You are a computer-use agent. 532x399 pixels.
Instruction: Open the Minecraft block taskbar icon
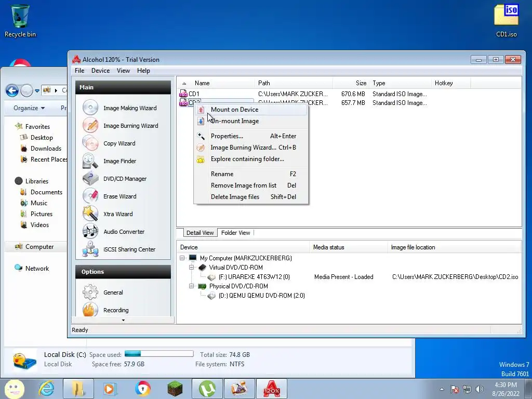tap(175, 389)
